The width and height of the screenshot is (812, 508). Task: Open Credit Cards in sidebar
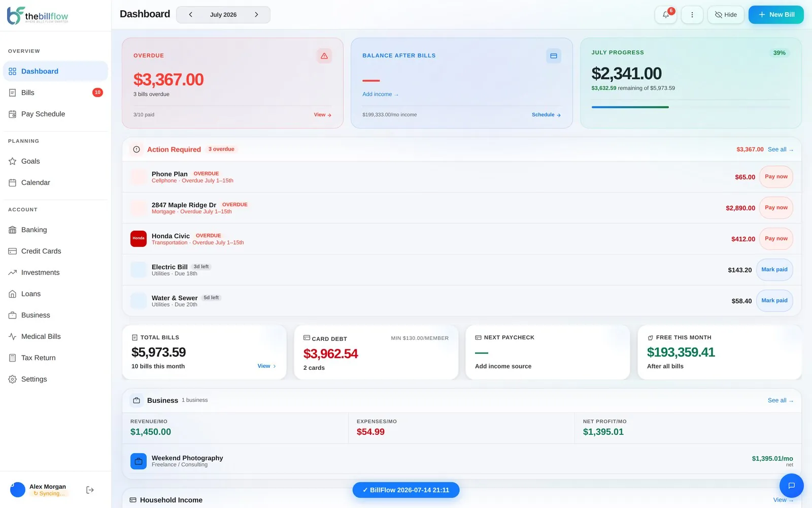[55, 251]
